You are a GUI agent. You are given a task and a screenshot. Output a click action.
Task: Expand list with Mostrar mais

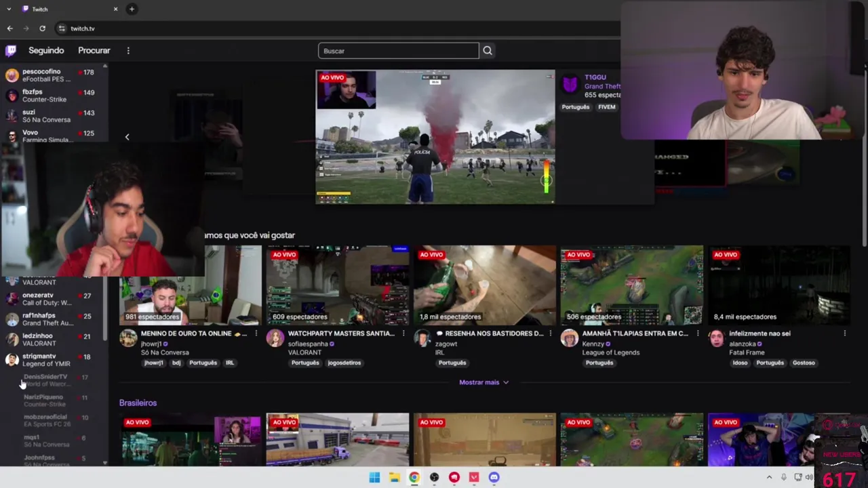click(484, 382)
